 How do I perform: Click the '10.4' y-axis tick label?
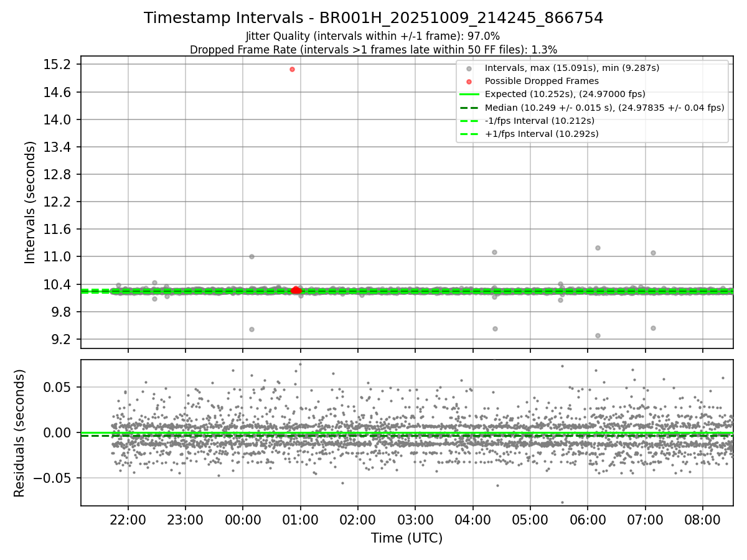click(59, 284)
